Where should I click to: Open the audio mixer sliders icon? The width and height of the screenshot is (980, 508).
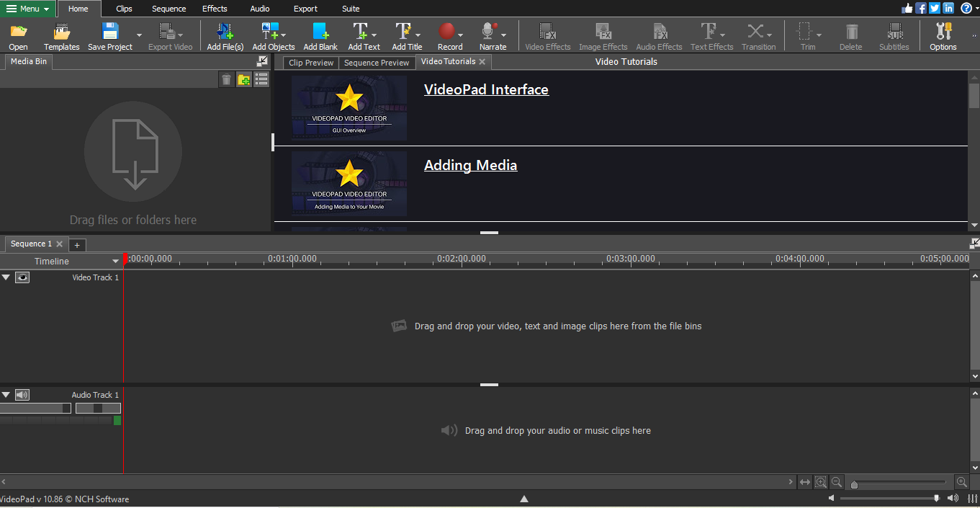[x=971, y=499]
